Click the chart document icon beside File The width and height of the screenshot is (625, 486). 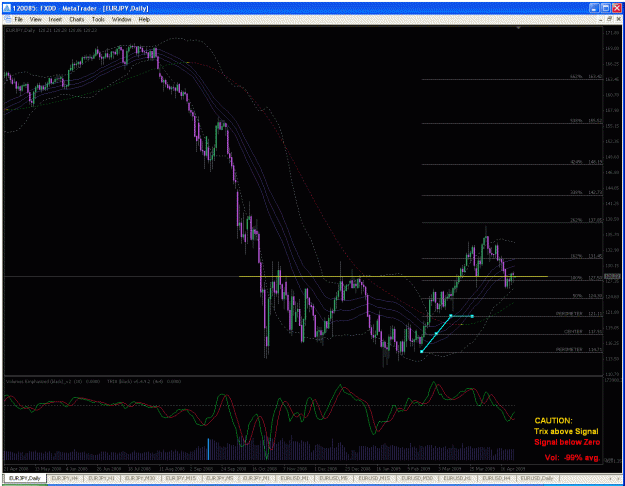tap(7, 19)
